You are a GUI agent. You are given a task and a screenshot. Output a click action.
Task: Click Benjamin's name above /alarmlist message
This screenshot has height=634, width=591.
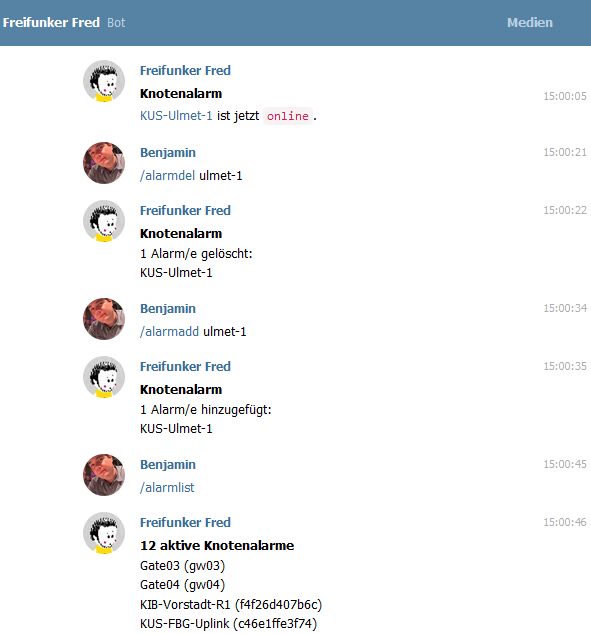click(x=168, y=465)
